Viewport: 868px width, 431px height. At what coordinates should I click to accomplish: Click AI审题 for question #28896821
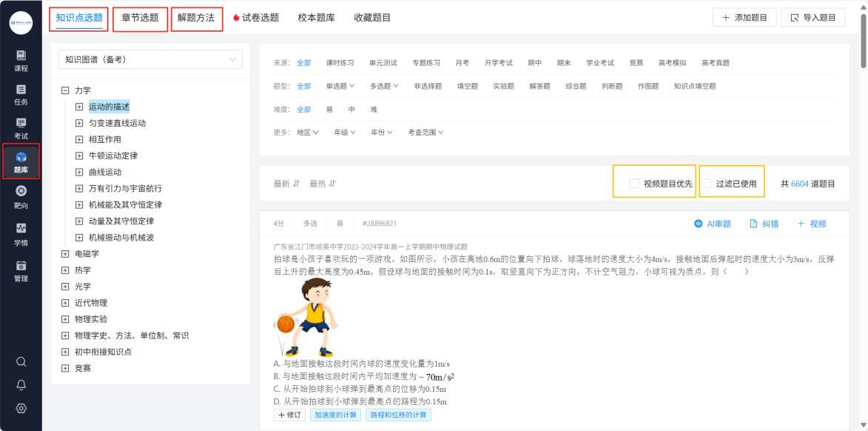click(x=713, y=224)
